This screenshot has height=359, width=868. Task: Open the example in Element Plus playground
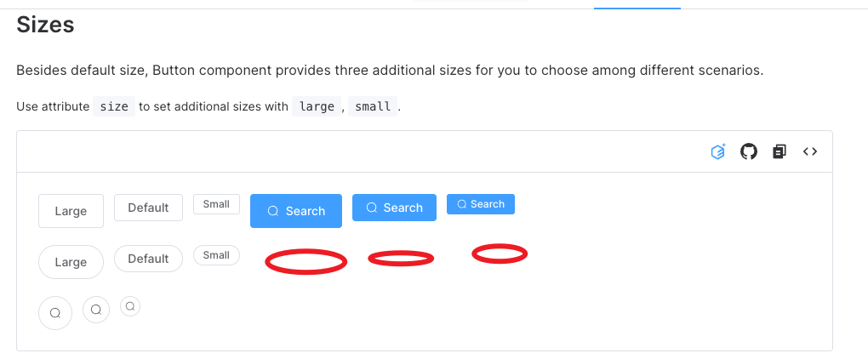(x=718, y=151)
